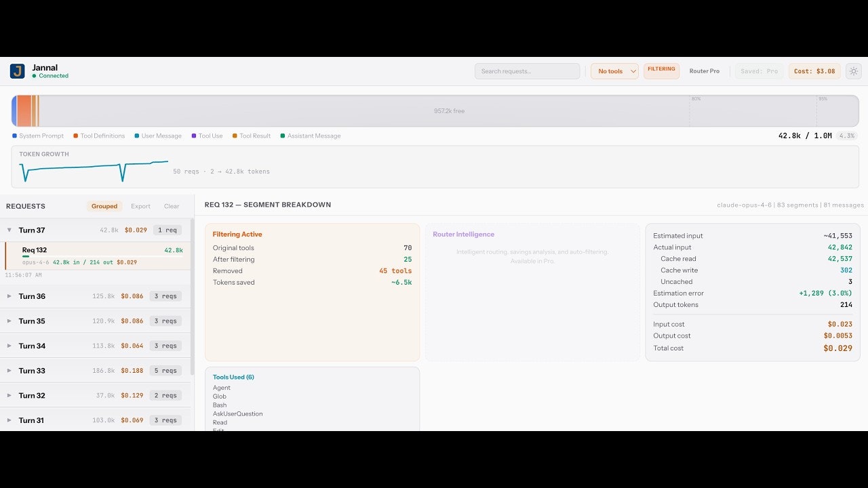Click the Clear button
Screen dimensions: 868x488
point(171,206)
